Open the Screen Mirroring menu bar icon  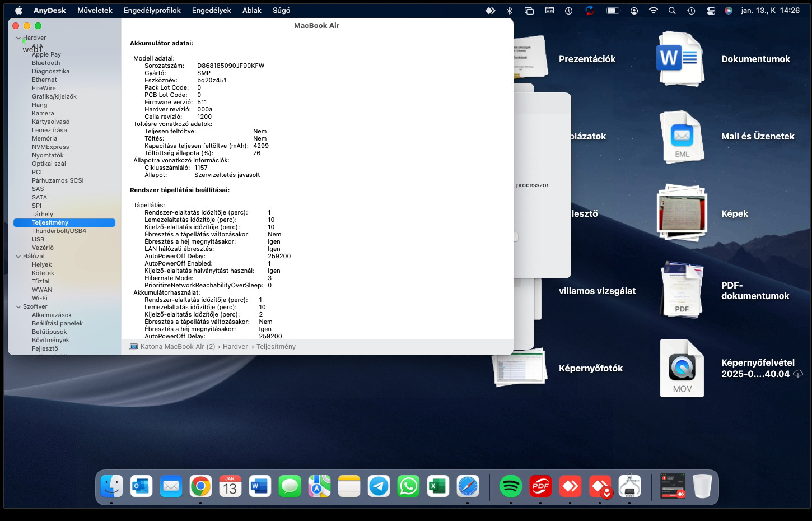[529, 11]
